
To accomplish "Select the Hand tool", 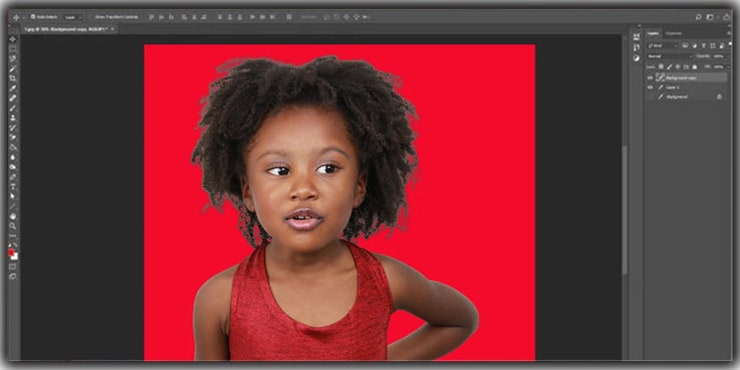I will click(13, 217).
